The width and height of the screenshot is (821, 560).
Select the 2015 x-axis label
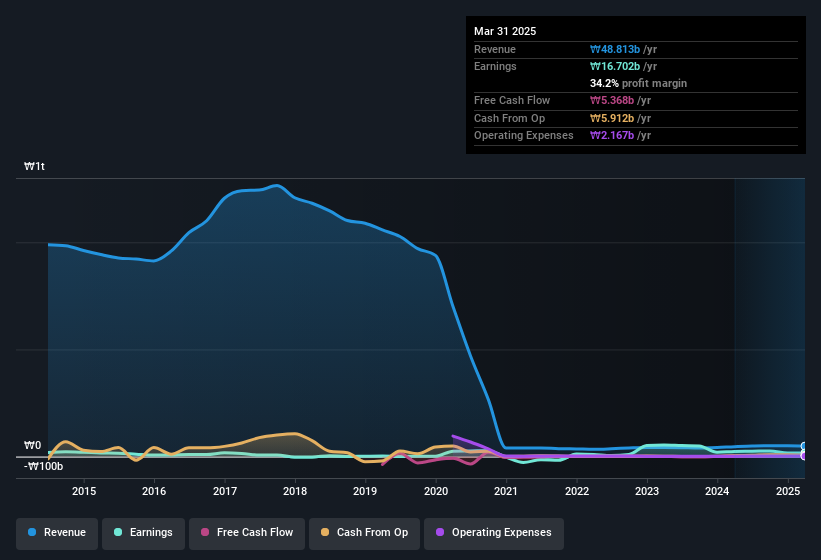click(x=84, y=491)
